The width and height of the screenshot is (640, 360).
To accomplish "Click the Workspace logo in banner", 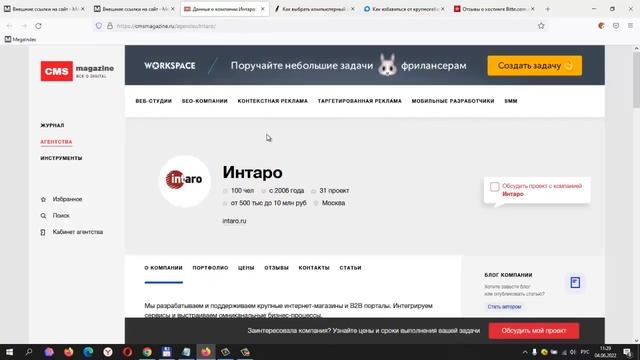I will (170, 66).
